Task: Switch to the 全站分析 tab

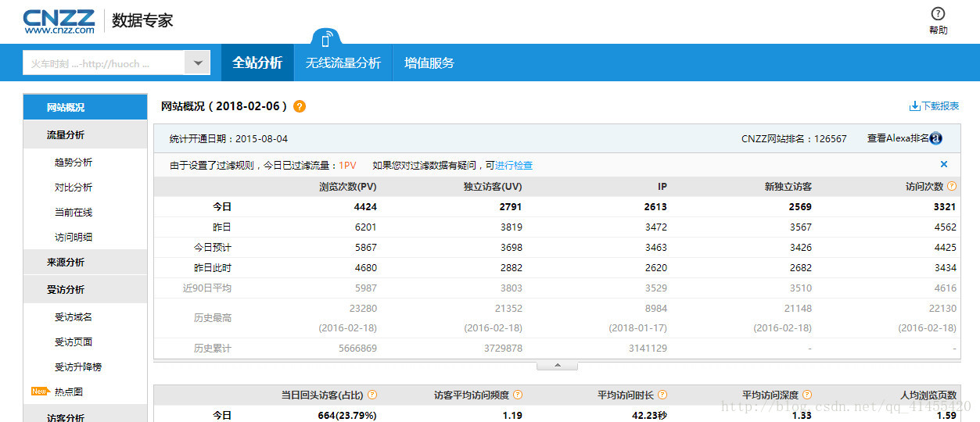Action: click(257, 63)
